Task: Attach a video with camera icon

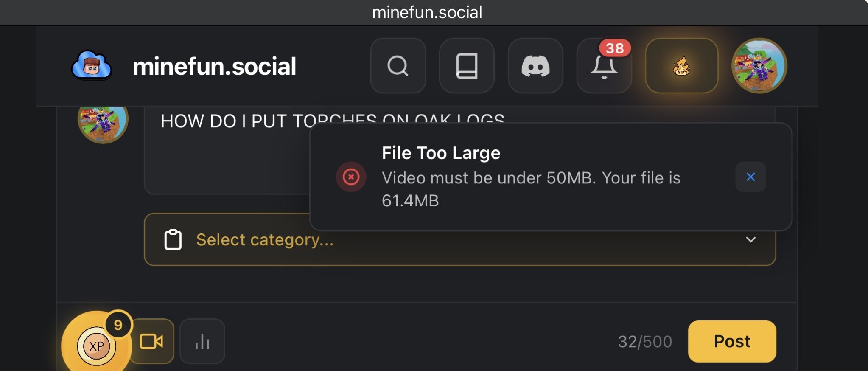Action: click(x=151, y=341)
